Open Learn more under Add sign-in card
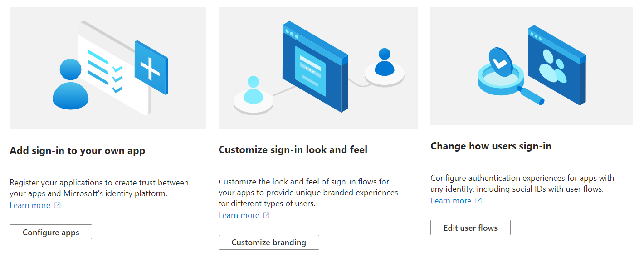Viewport: 644px width, 253px height. 30,205
